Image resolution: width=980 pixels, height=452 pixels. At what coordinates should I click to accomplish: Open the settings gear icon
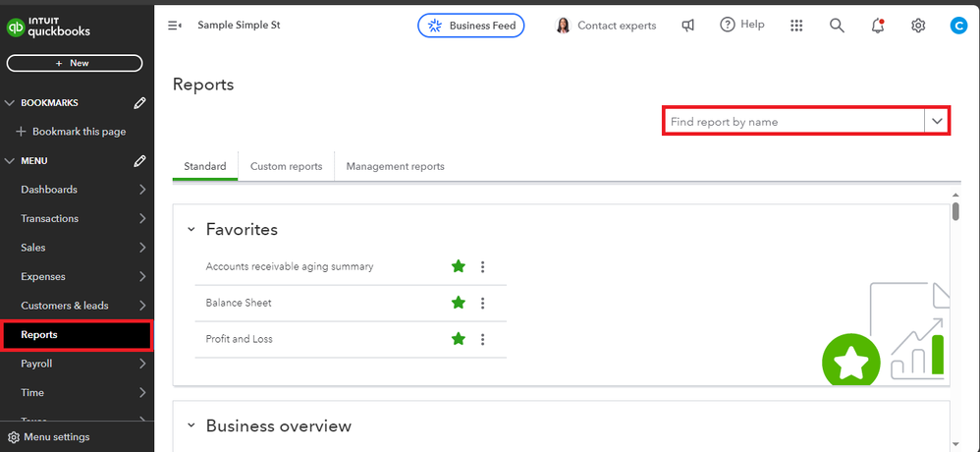(x=918, y=26)
